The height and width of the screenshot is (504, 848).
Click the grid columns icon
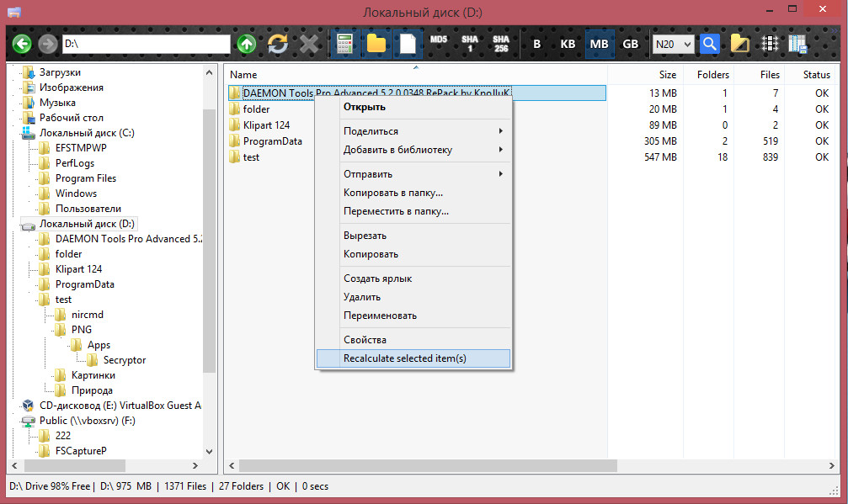tap(770, 44)
